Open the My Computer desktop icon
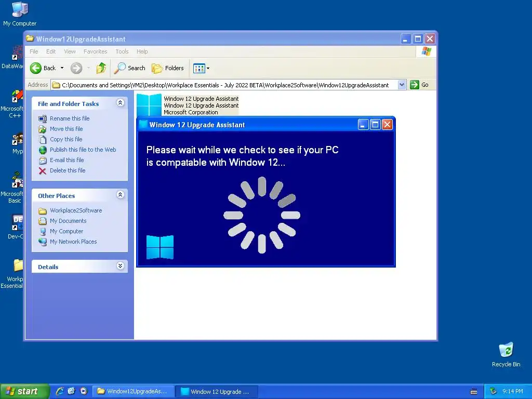This screenshot has width=532, height=399. tap(20, 9)
